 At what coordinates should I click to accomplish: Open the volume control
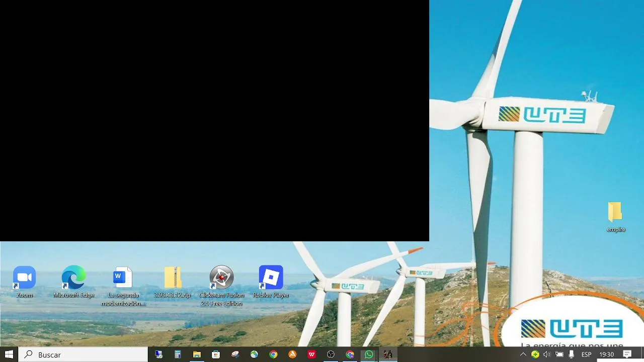pyautogui.click(x=547, y=354)
